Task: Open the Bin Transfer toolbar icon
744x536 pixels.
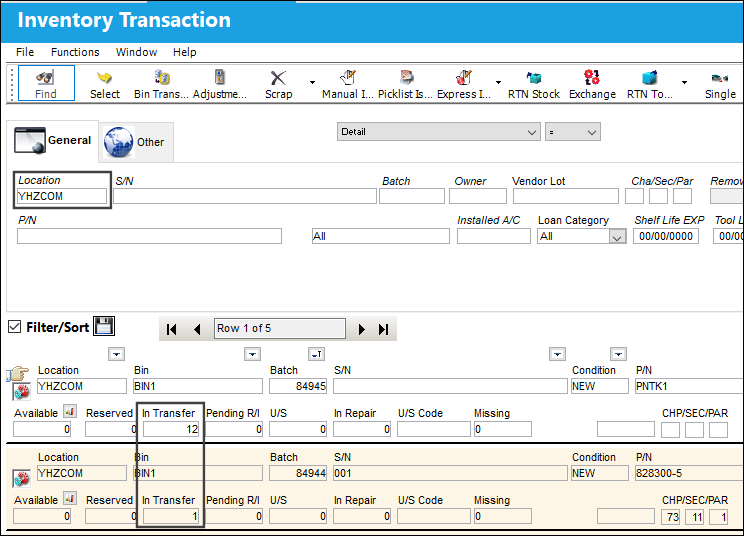Action: pyautogui.click(x=161, y=83)
